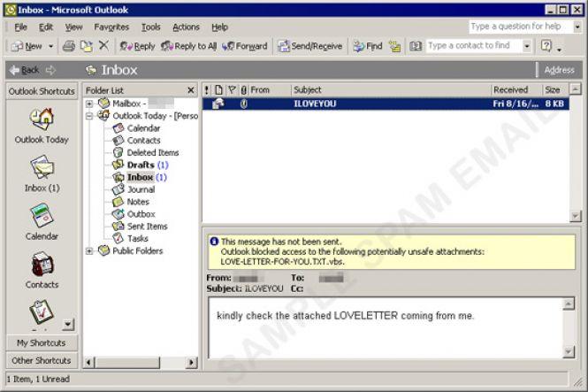Sort by the Importance column header
This screenshot has height=392, width=588.
pyautogui.click(x=207, y=90)
